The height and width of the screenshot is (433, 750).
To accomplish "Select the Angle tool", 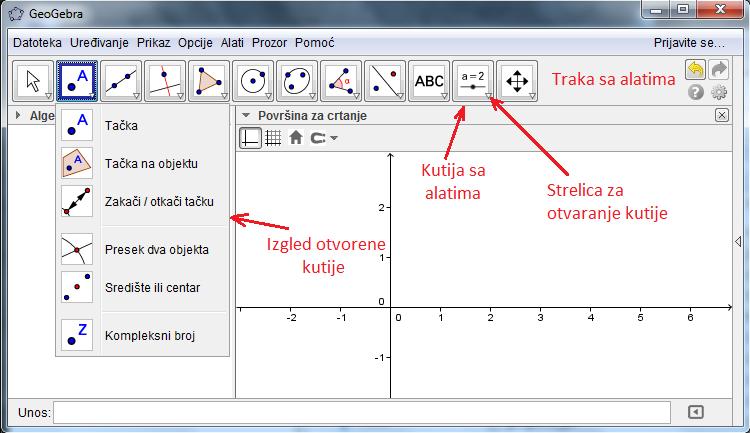I will click(341, 81).
